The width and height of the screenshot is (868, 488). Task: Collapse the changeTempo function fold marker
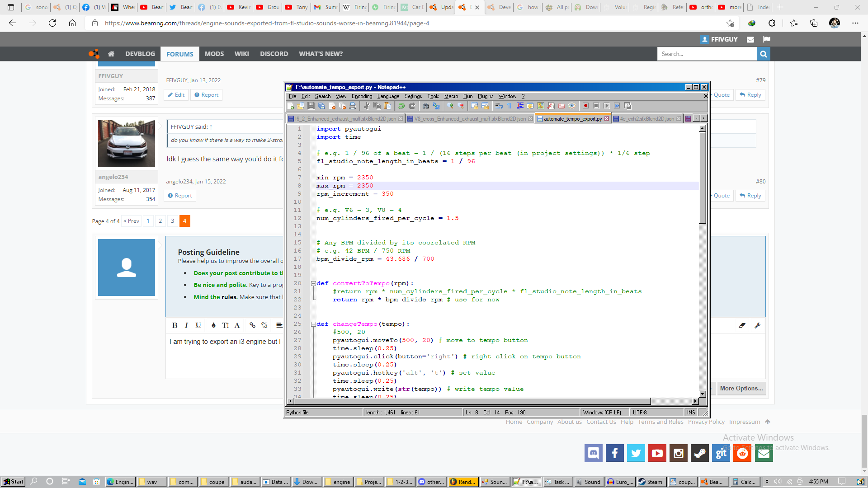click(313, 324)
